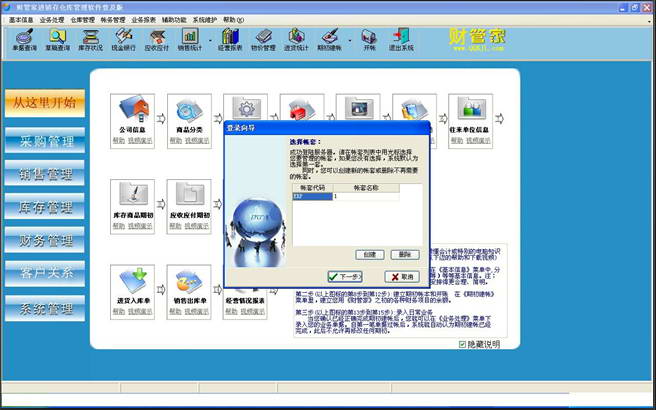Open the 期初建帐 toolbar icon
The height and width of the screenshot is (410, 656).
[x=329, y=40]
